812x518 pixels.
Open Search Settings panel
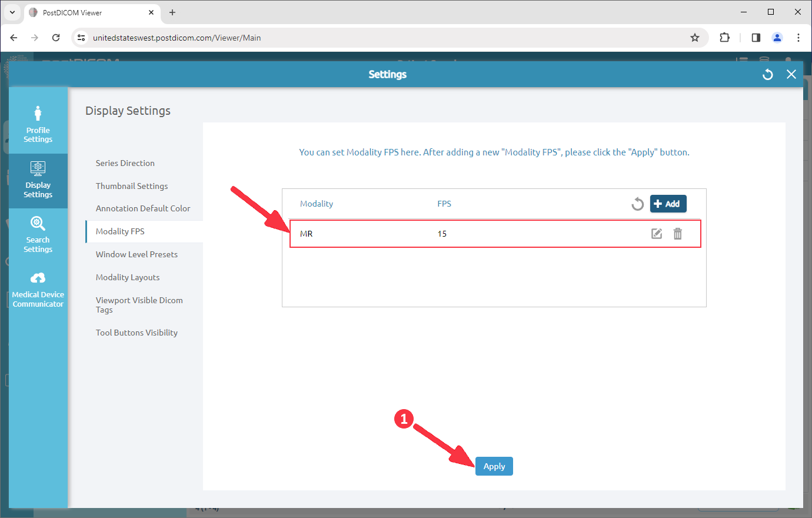click(x=38, y=234)
